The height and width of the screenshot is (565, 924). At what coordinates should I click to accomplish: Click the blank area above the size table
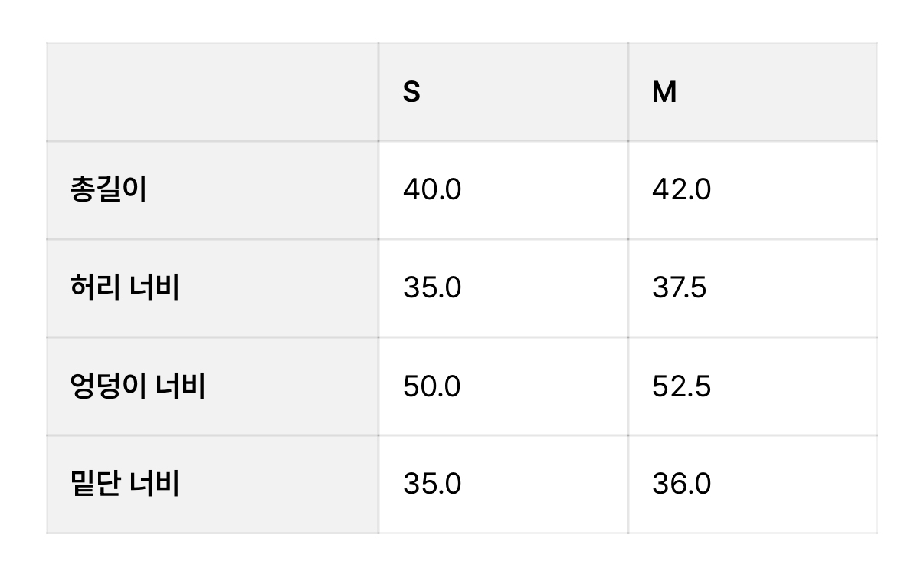[462, 21]
